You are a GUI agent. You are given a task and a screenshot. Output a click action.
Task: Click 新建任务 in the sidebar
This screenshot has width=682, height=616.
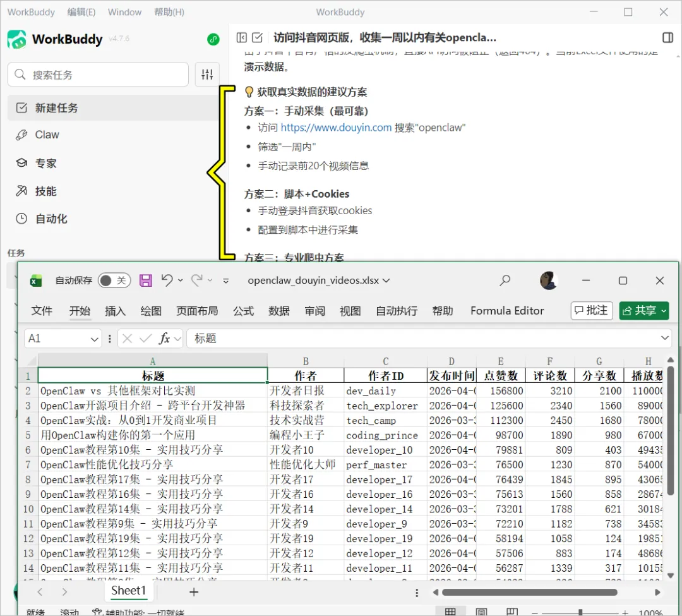113,108
